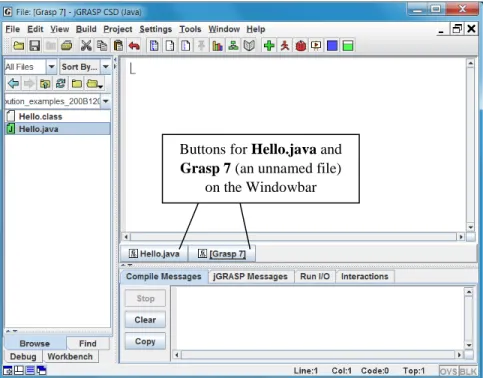Save the file using the floppy disk icon
The image size is (483, 378).
35,45
